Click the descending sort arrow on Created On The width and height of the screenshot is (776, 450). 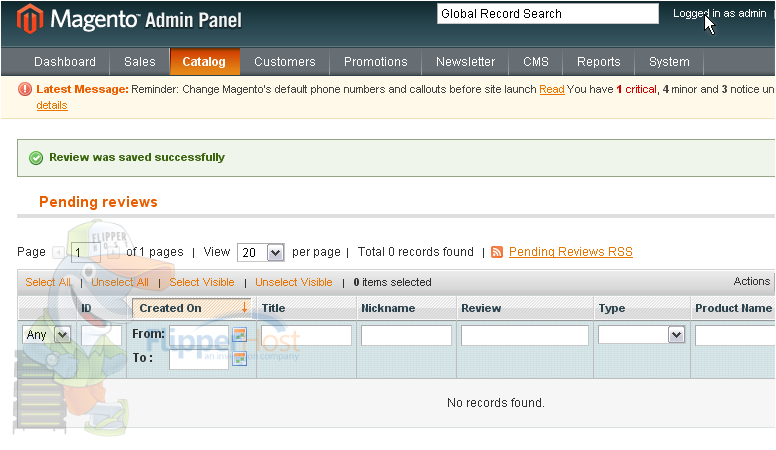pos(244,307)
